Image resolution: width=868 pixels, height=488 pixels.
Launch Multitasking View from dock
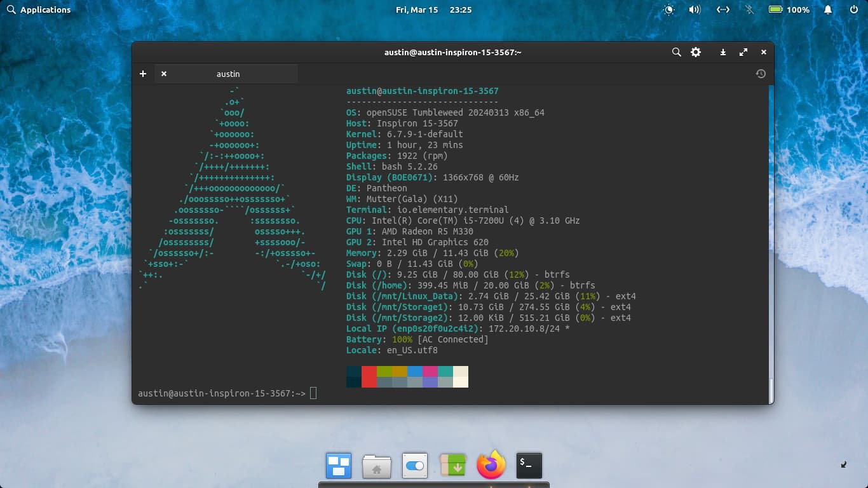[339, 465]
